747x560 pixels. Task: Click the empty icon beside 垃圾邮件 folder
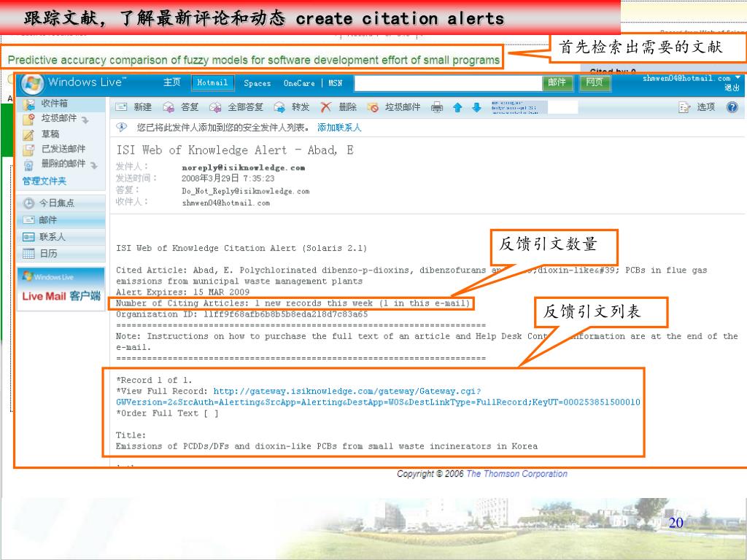click(x=85, y=120)
